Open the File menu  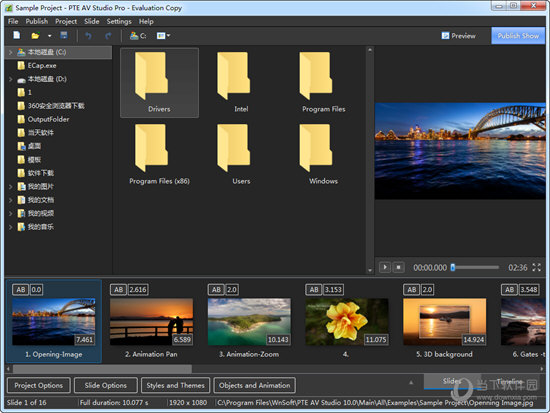click(13, 21)
